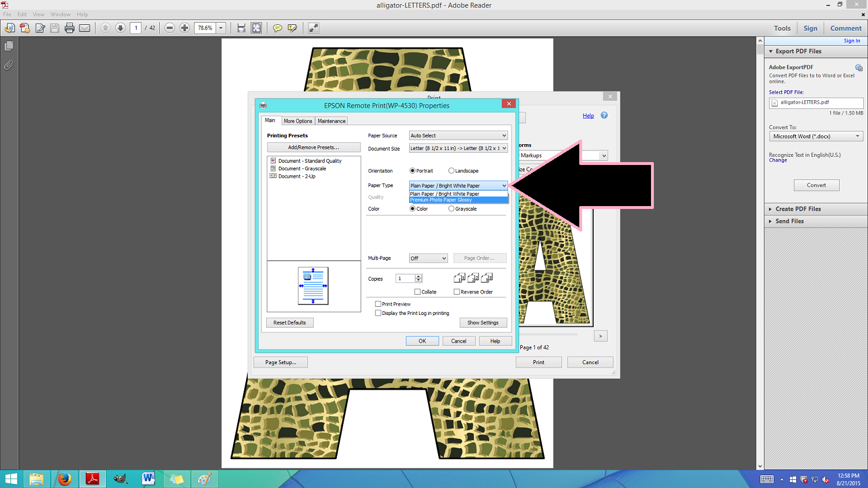Select Document - Grayscale preset
This screenshot has height=488, width=868.
302,168
